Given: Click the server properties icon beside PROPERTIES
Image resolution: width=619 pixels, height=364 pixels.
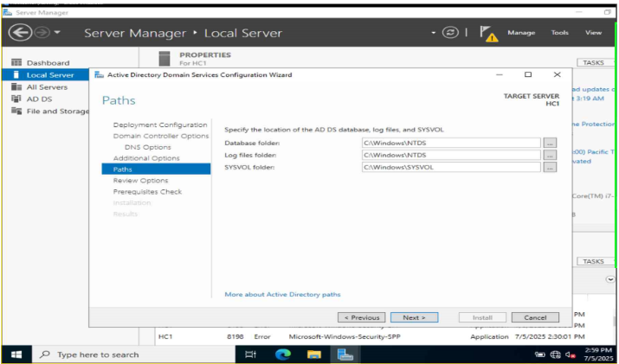Looking at the screenshot, I should tap(164, 59).
